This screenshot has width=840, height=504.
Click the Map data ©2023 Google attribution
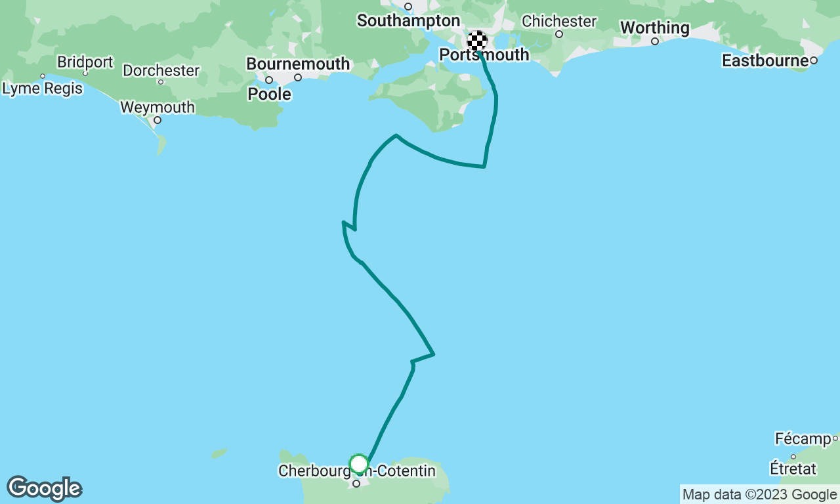click(759, 495)
